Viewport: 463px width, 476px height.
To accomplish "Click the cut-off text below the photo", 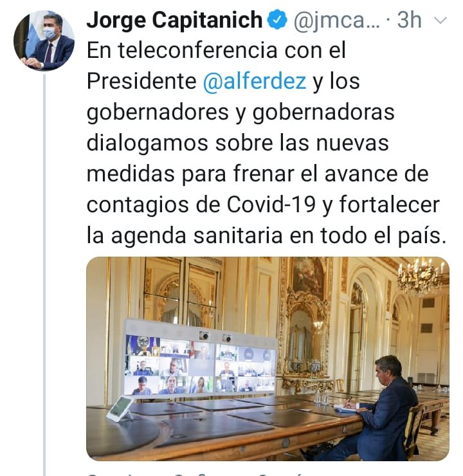I will 194,473.
